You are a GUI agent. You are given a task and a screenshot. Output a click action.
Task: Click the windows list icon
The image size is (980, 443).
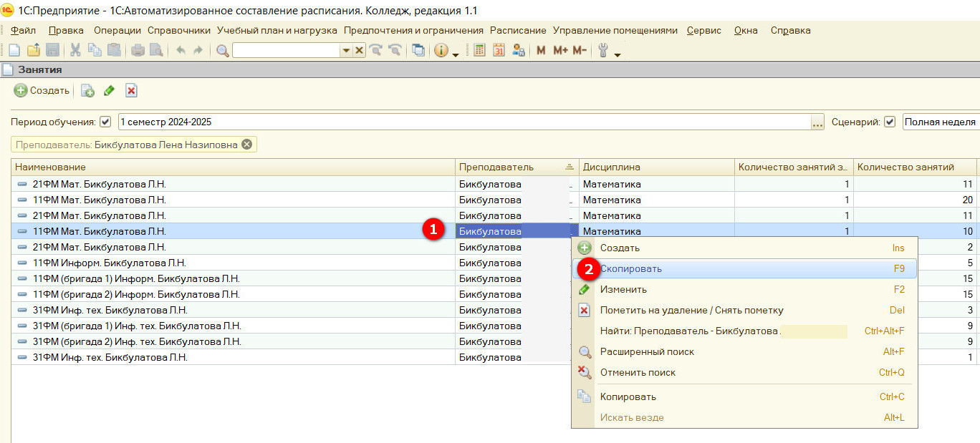418,50
